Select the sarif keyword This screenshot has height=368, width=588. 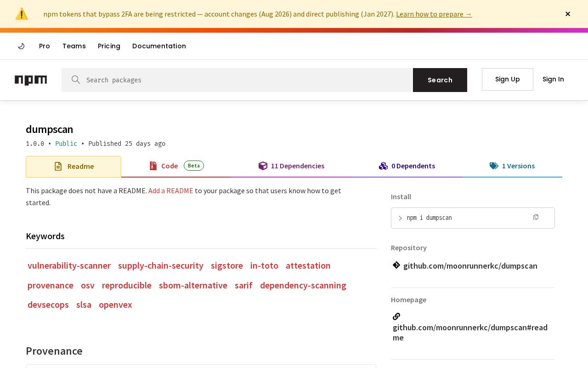click(x=243, y=285)
